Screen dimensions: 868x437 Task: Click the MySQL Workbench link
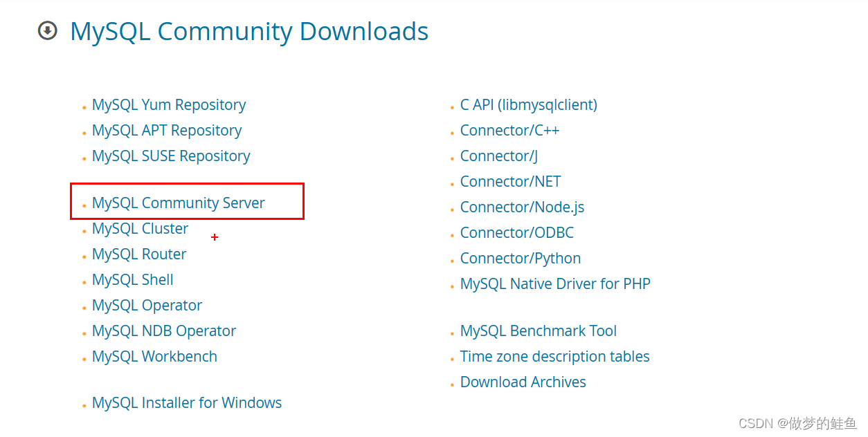154,357
